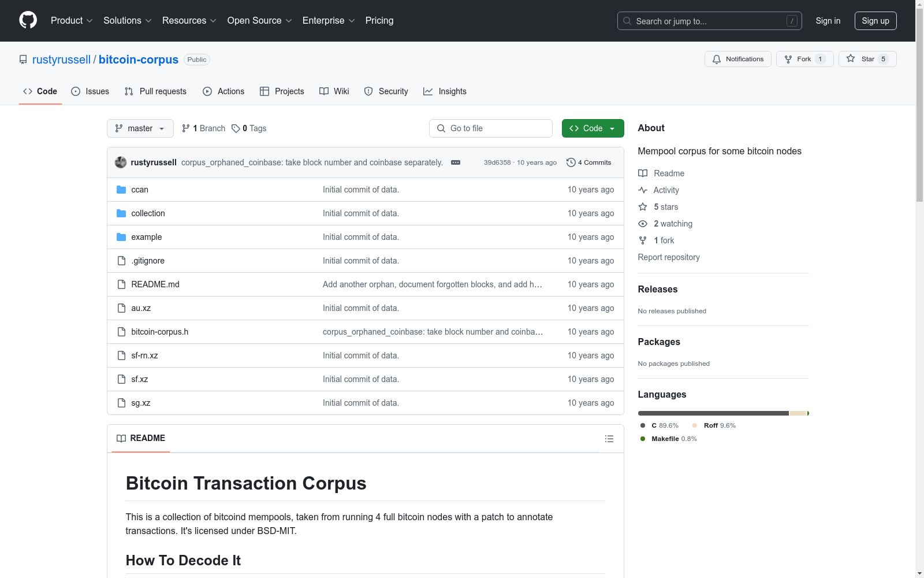This screenshot has height=578, width=924.
Task: Click the Roff language color dot
Action: [695, 425]
